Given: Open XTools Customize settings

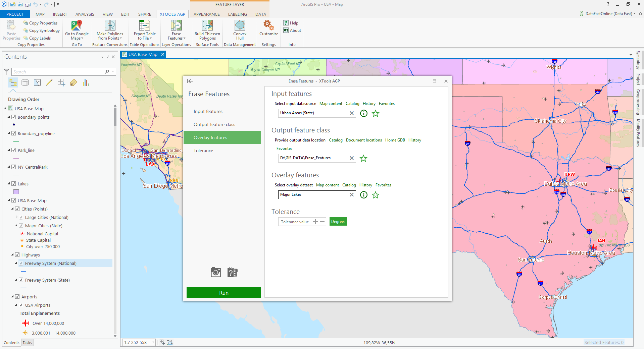Looking at the screenshot, I should click(269, 28).
